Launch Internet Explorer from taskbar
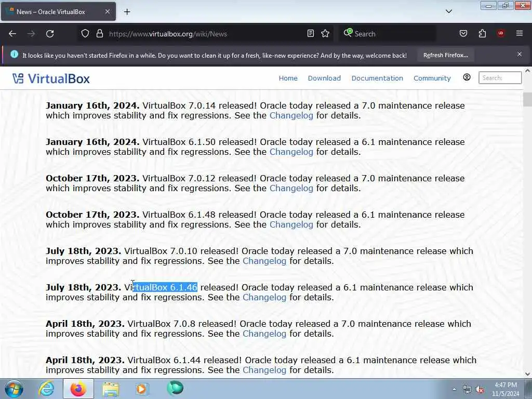Image resolution: width=532 pixels, height=399 pixels. point(46,389)
